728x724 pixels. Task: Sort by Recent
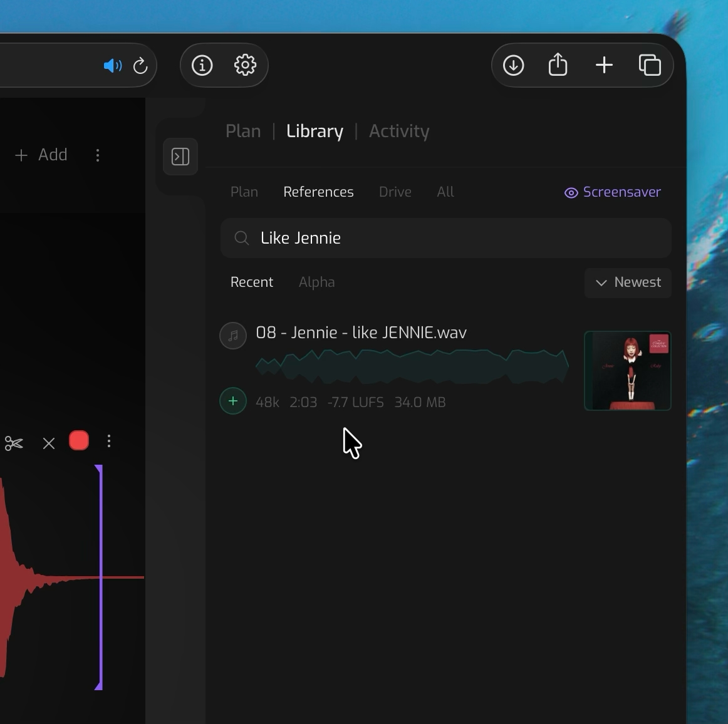tap(252, 282)
